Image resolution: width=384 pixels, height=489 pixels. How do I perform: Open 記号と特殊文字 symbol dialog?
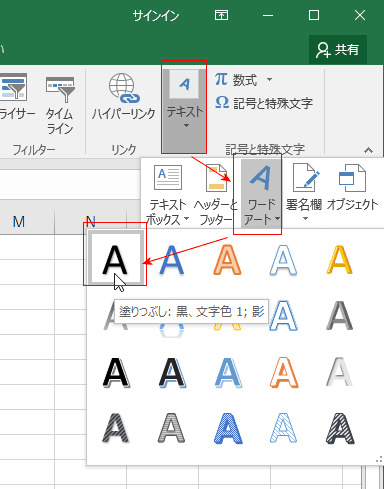tap(264, 103)
